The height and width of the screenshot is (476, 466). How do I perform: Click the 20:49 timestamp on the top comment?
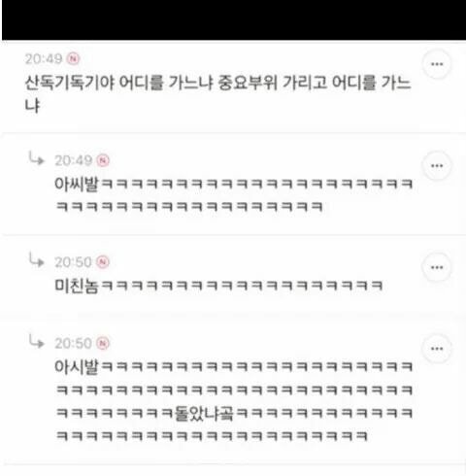44,59
